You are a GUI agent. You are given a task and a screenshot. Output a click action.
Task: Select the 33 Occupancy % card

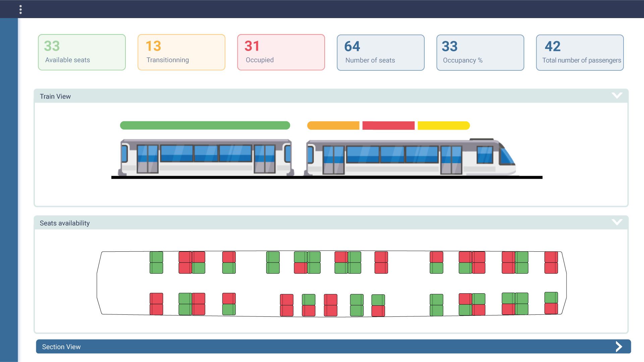click(480, 53)
